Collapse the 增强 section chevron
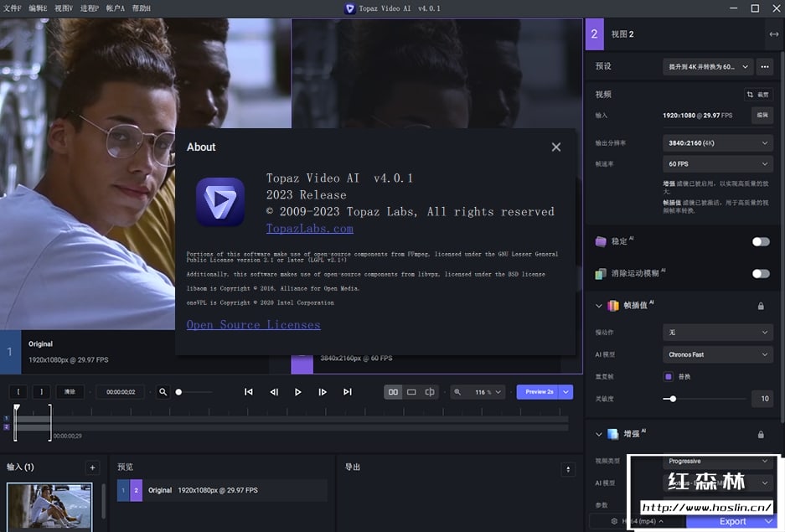This screenshot has width=785, height=532. [599, 435]
